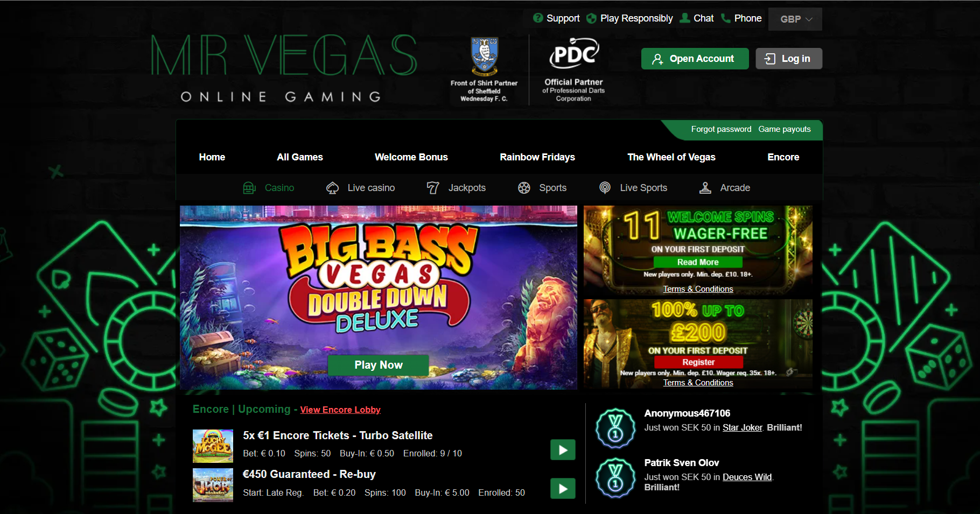980x514 pixels.
Task: Click the Phone handset icon
Action: coord(726,18)
